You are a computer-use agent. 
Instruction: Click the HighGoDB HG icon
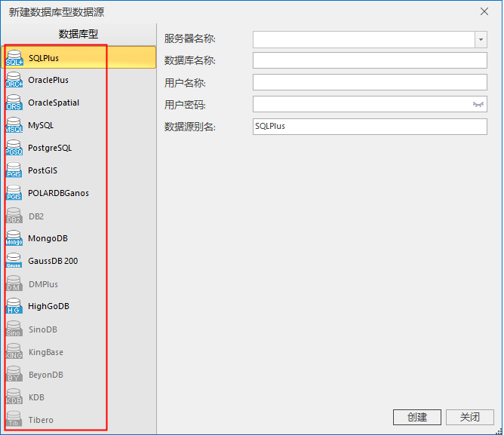(14, 306)
